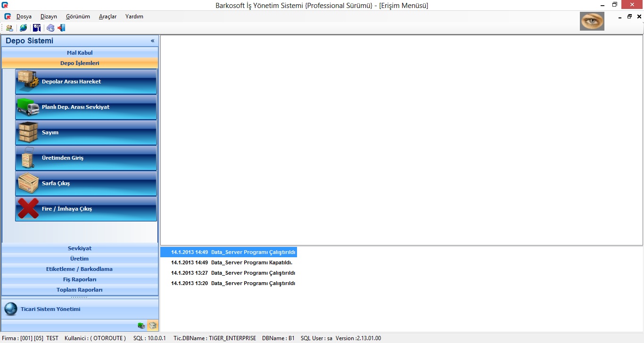
Task: Click the toolbar drag handle grip
Action: pos(2,28)
